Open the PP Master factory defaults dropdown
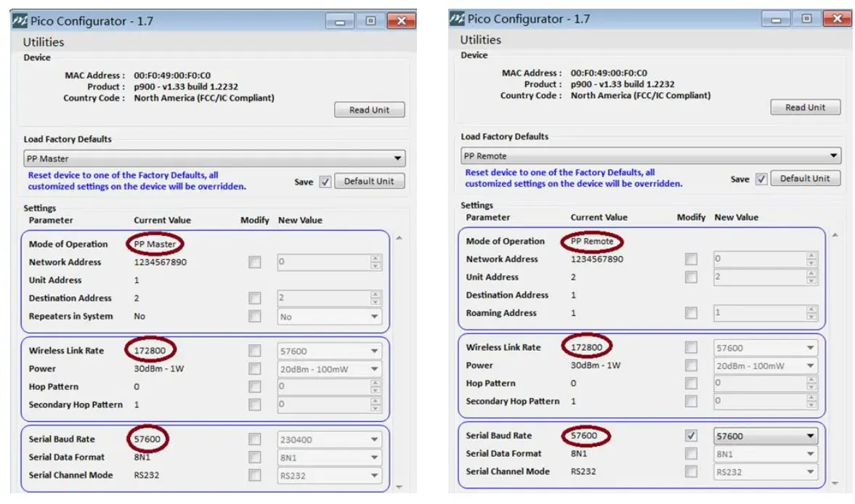The width and height of the screenshot is (855, 504). click(x=214, y=158)
